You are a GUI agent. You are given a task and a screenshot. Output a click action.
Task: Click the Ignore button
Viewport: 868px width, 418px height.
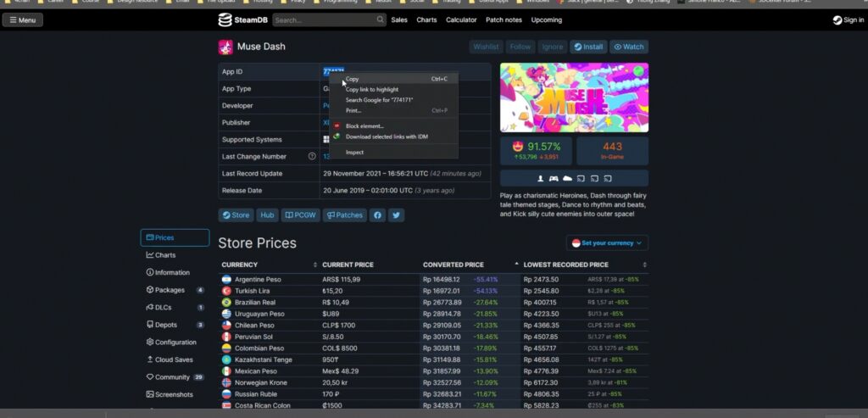553,47
